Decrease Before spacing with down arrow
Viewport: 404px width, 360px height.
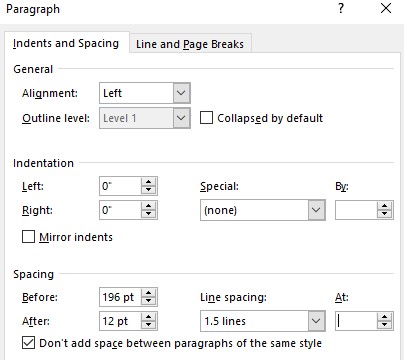(149, 301)
